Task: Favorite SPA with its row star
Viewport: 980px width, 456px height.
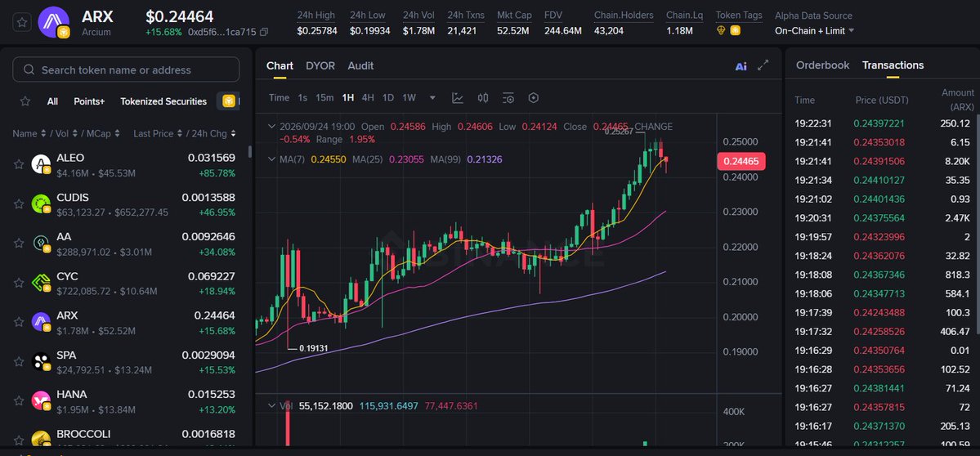Action: [x=19, y=361]
